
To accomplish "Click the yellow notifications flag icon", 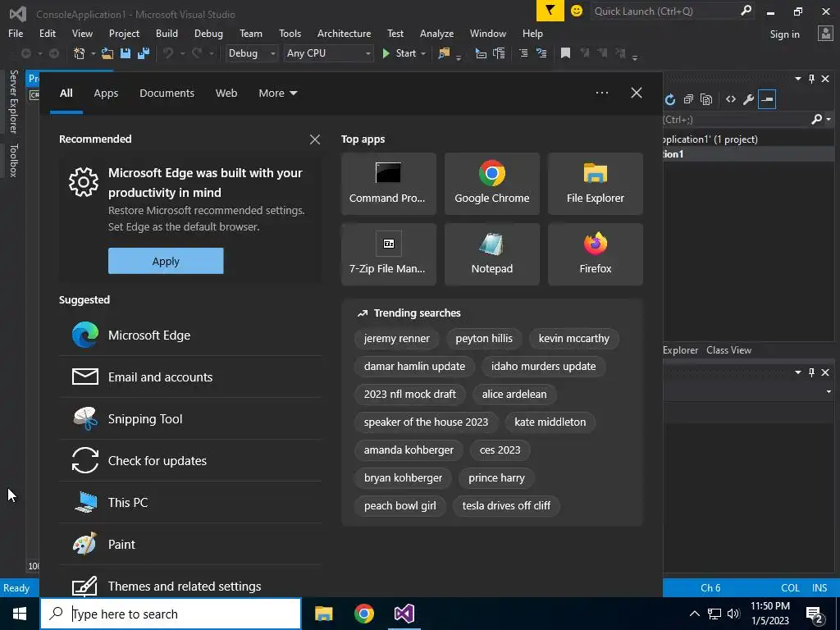I will coord(550,11).
